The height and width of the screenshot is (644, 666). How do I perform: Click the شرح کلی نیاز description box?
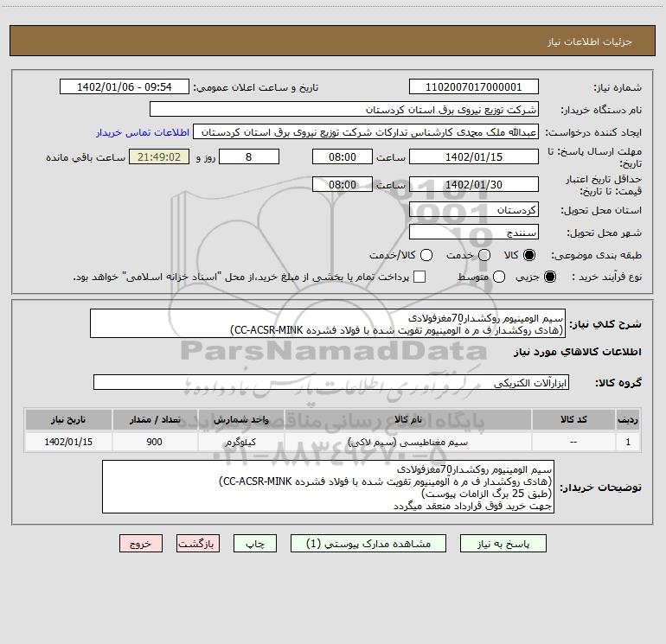328,323
